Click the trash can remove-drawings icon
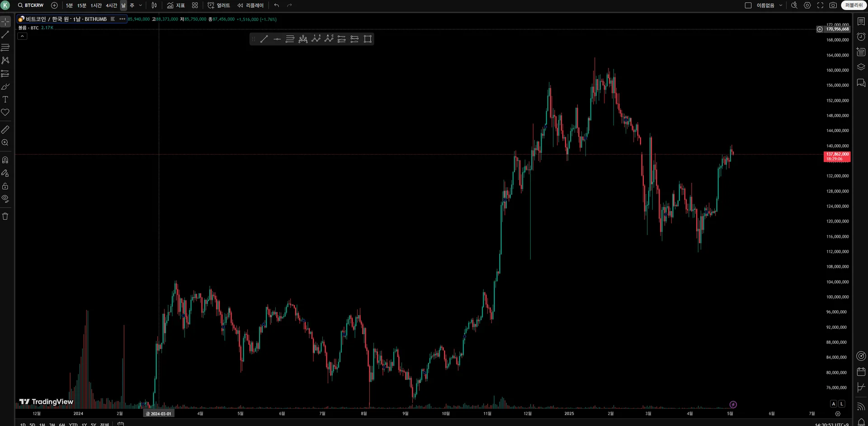 click(x=5, y=216)
